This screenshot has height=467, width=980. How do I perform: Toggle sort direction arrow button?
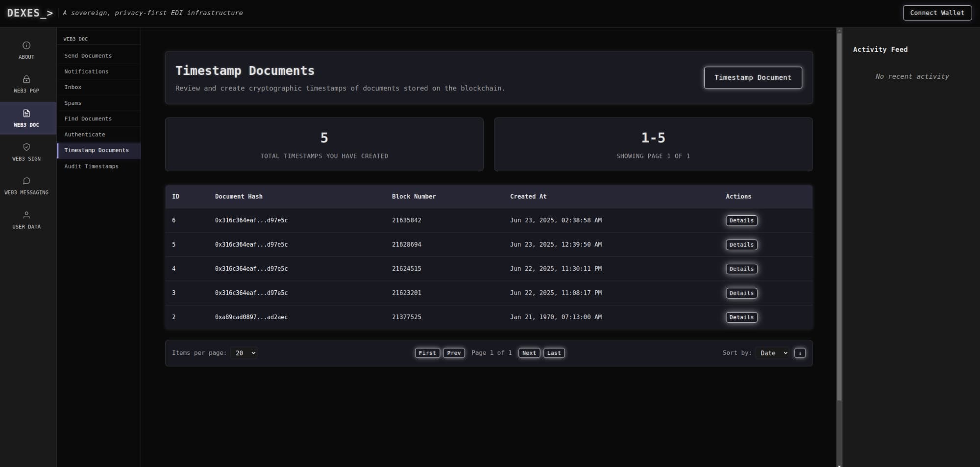point(800,353)
